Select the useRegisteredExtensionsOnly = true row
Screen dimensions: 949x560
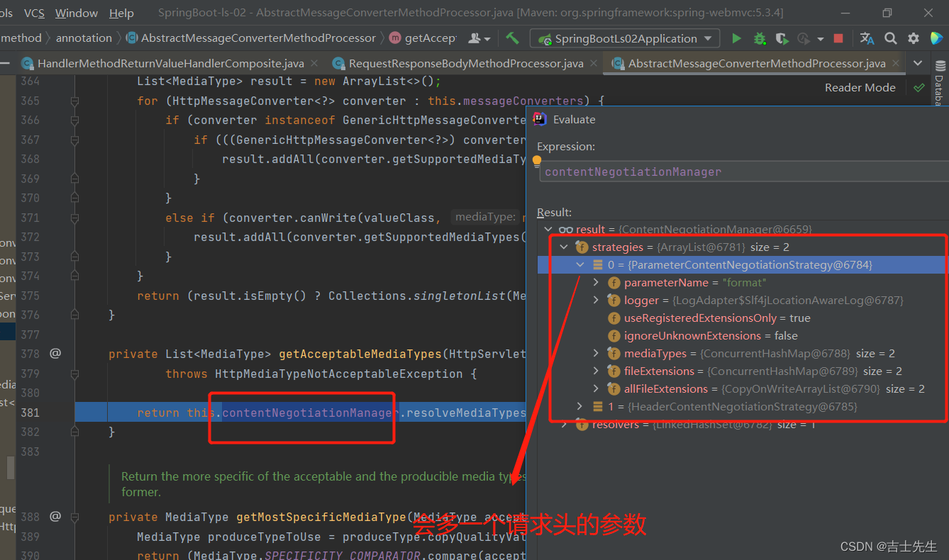tap(743, 318)
